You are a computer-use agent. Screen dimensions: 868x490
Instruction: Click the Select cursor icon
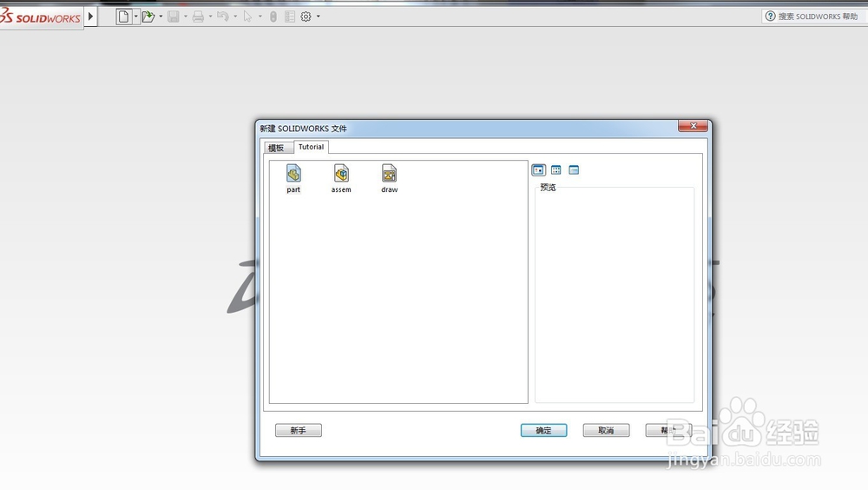[247, 17]
